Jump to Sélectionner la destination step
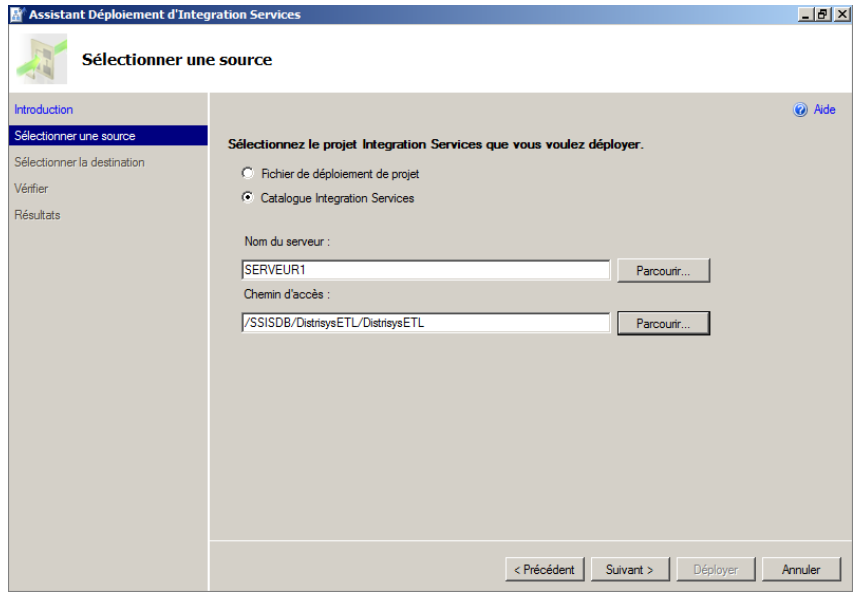This screenshot has width=855, height=599. point(80,162)
